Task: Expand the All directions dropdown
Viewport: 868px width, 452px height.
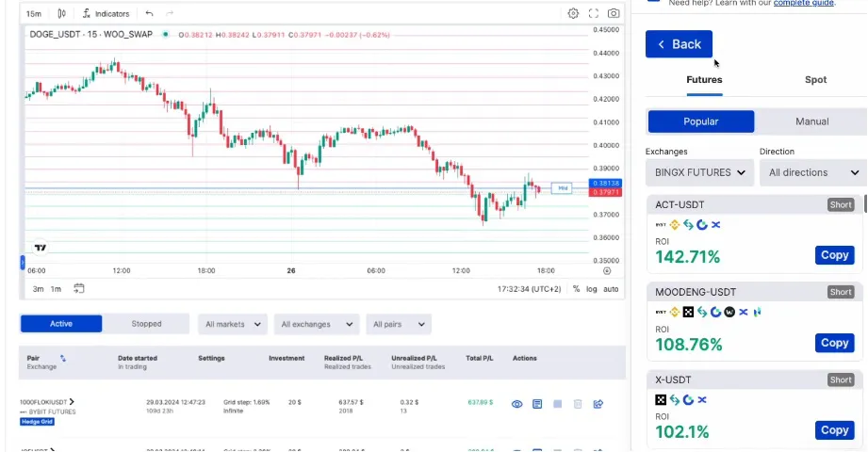Action: coord(812,172)
